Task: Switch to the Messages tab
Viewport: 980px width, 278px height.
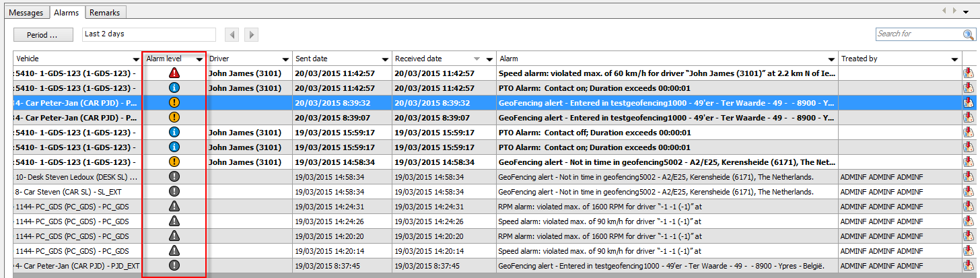Action: point(26,13)
